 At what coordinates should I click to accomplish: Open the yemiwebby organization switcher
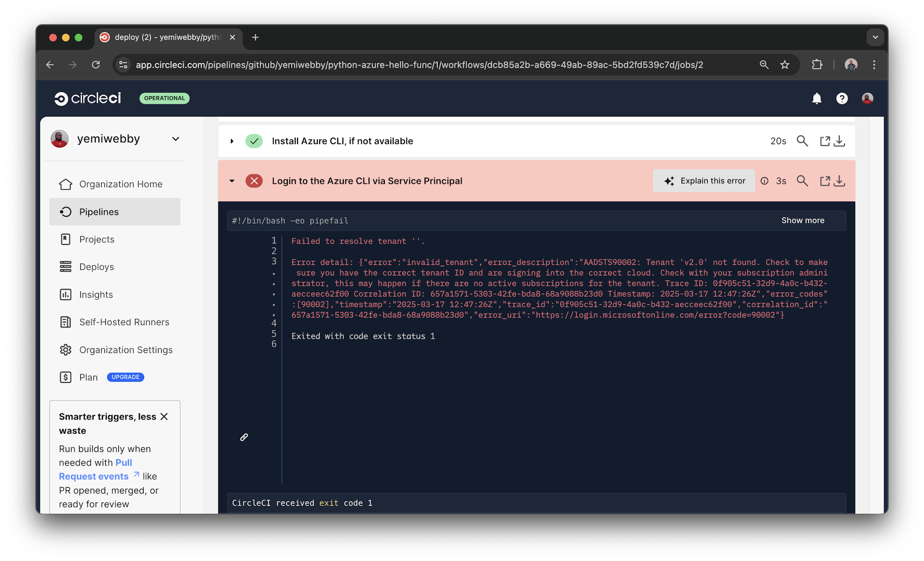(175, 139)
